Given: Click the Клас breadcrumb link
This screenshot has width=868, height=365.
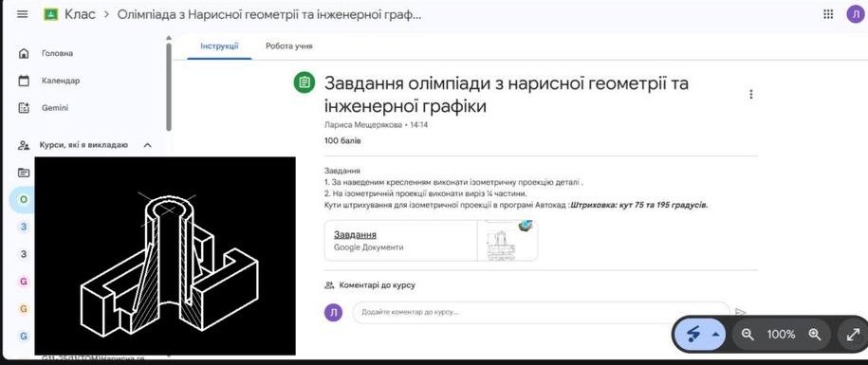Looking at the screenshot, I should pyautogui.click(x=81, y=14).
